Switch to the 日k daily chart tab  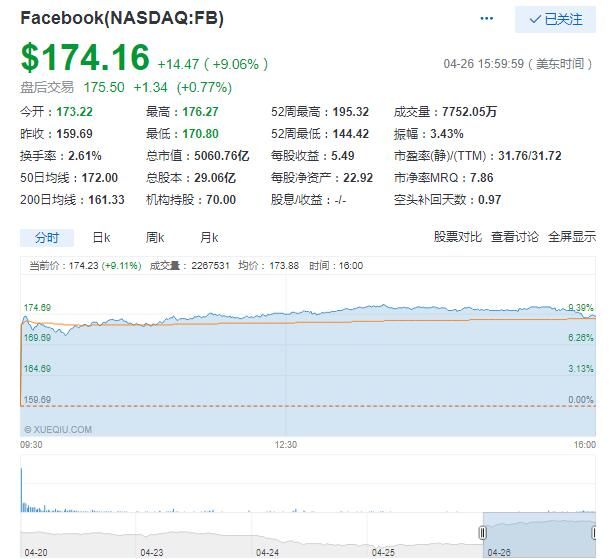pos(101,238)
